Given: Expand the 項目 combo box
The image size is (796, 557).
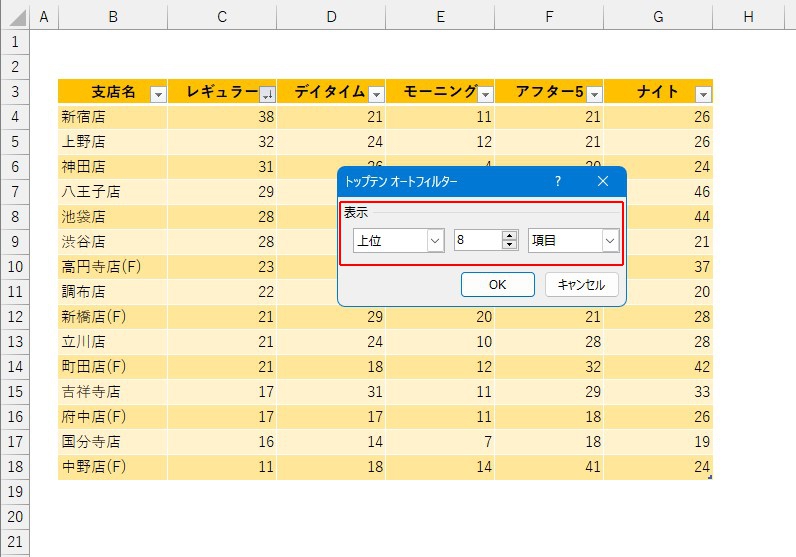Looking at the screenshot, I should (x=610, y=241).
